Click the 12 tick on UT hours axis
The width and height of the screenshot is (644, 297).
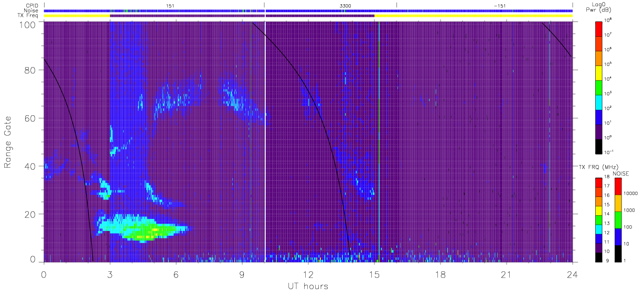308,273
